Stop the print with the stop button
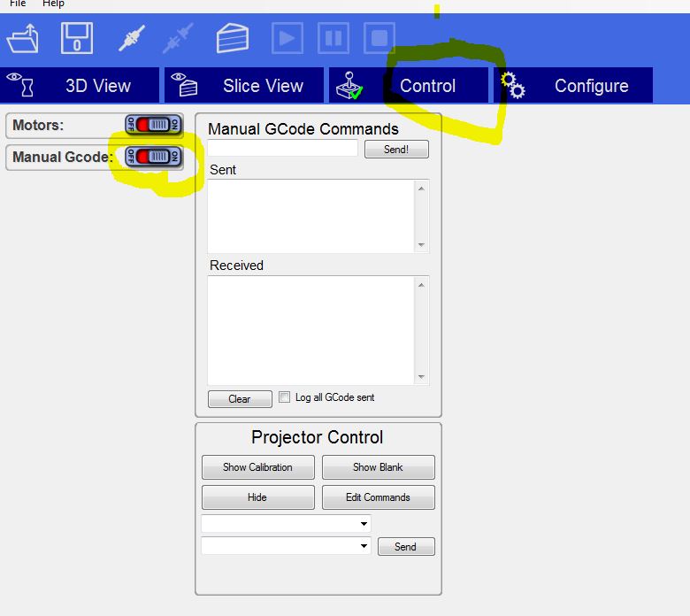This screenshot has height=616, width=690. [x=379, y=38]
